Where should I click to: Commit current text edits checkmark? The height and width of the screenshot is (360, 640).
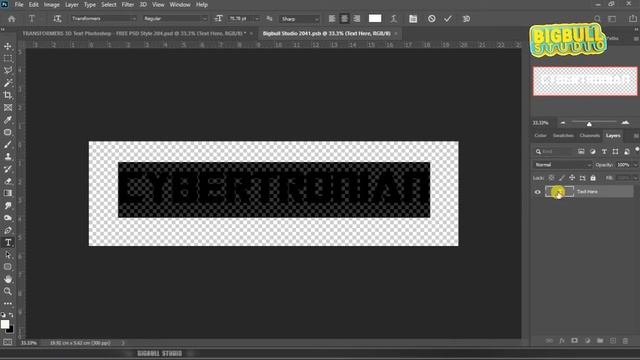[448, 19]
